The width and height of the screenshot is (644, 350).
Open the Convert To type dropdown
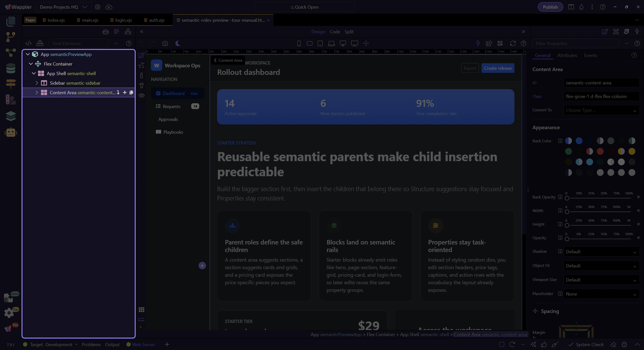[601, 110]
